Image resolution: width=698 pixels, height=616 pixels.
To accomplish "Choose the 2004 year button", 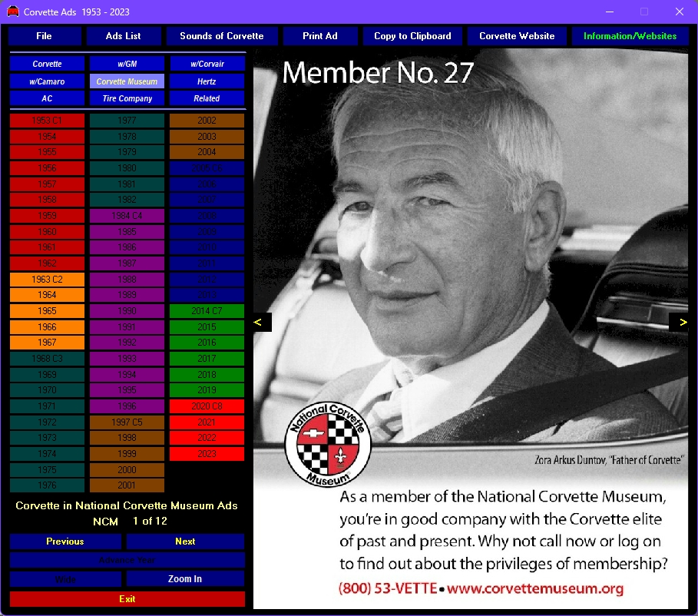I will (x=207, y=152).
